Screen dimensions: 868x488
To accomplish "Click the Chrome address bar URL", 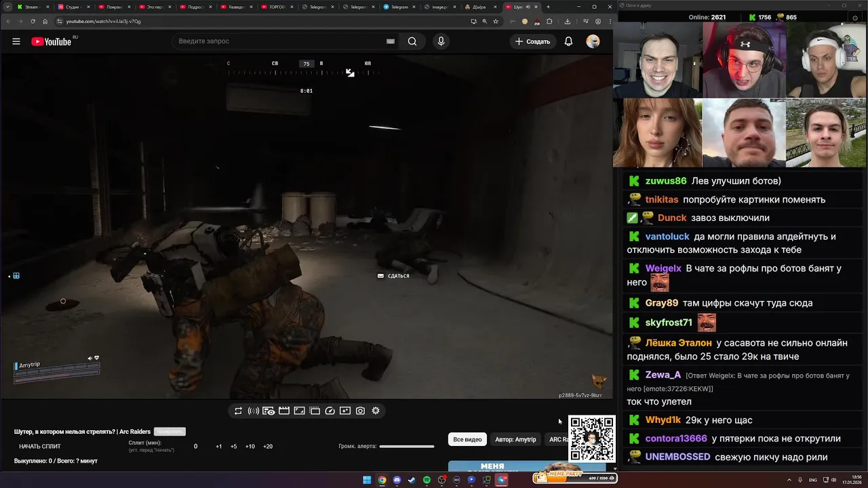I will 104,21.
